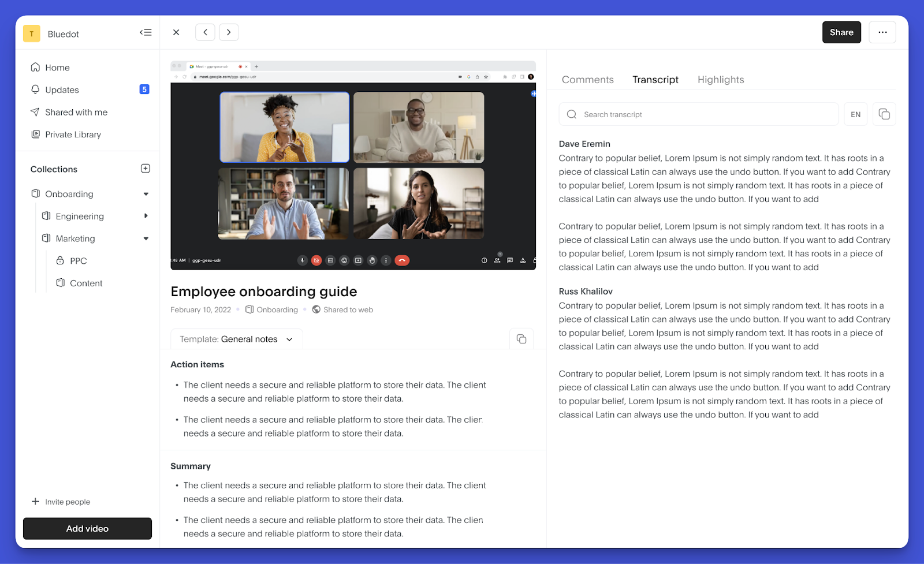Screen dimensions: 924x564
Task: Switch to the Highlights tab
Action: click(x=721, y=80)
